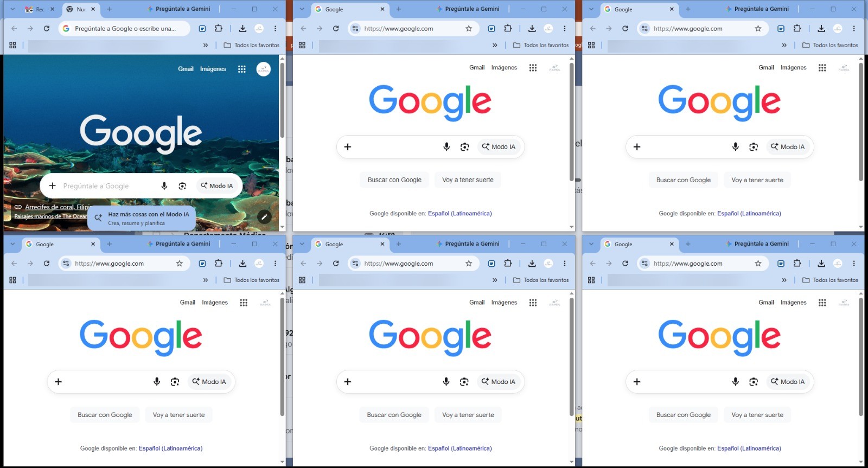
Task: Click the address bar URL in bottom-middle window
Action: point(399,264)
